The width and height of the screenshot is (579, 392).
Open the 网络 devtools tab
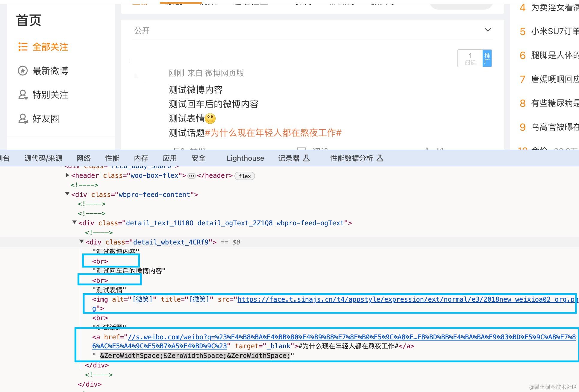[x=84, y=158]
